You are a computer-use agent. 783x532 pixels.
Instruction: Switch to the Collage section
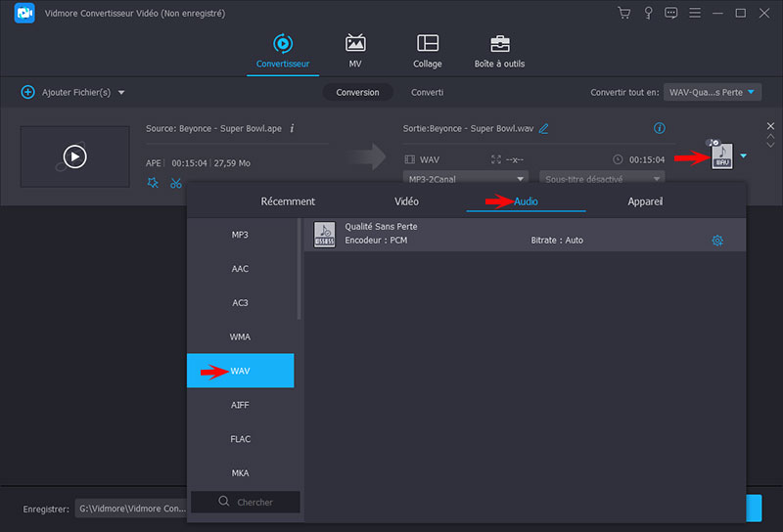click(428, 51)
